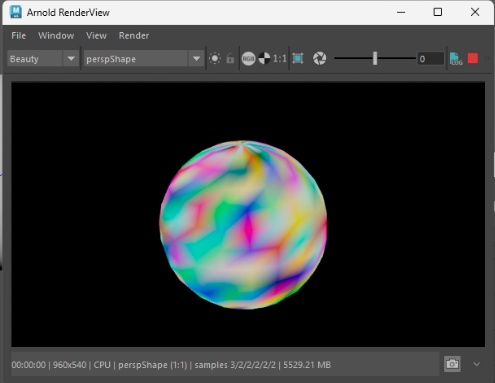495x383 pixels.
Task: Open the render log icon
Action: (456, 59)
